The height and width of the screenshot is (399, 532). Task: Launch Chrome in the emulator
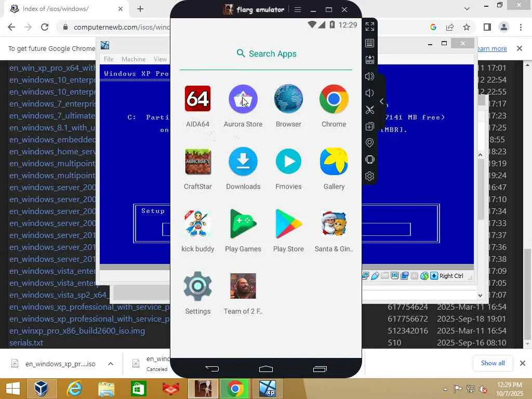point(334,99)
